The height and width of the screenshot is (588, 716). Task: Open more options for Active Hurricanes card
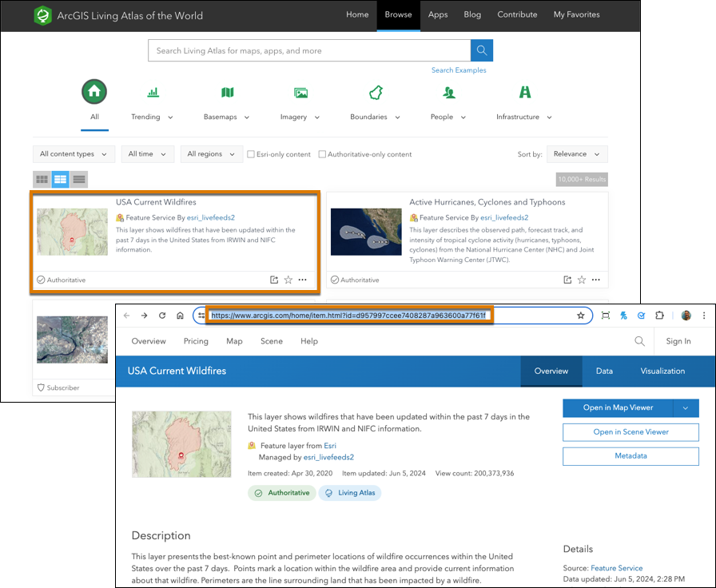[596, 280]
